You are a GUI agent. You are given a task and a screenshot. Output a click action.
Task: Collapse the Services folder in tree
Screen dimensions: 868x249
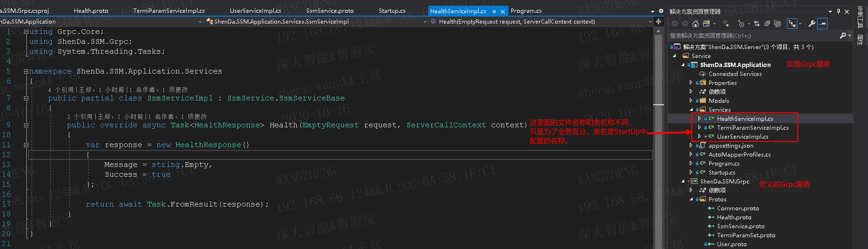(691, 109)
